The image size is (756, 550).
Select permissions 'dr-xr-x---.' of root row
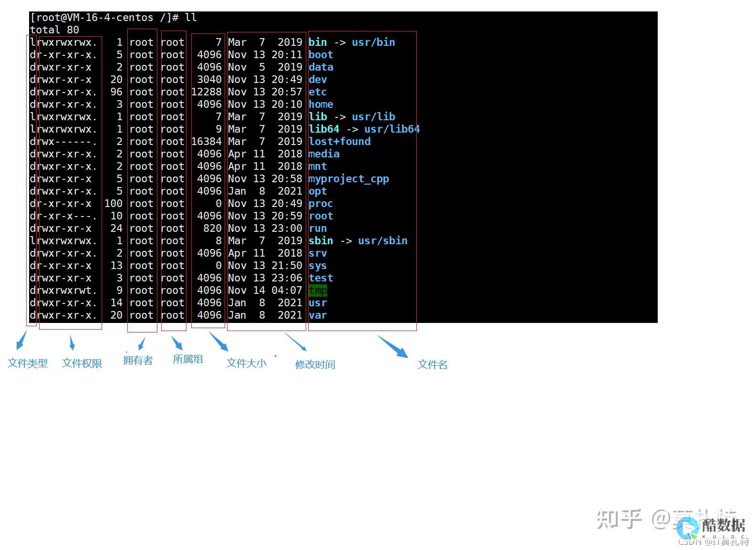(63, 216)
